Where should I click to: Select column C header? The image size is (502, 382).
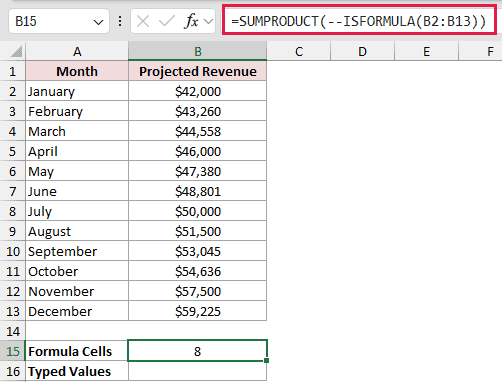point(299,52)
